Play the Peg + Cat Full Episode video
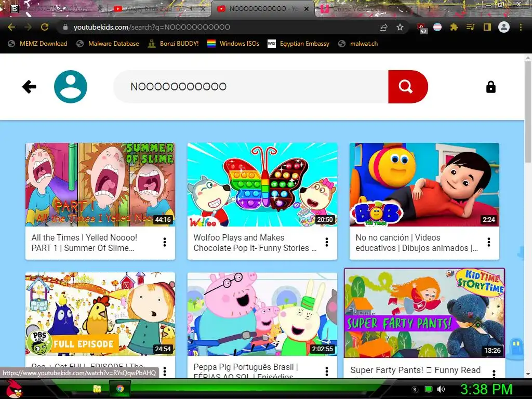 point(100,314)
